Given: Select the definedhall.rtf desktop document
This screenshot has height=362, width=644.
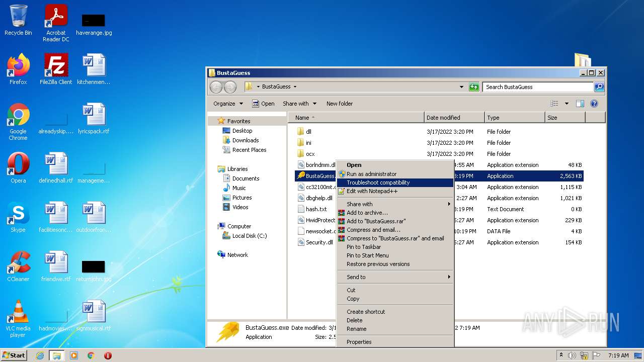Looking at the screenshot, I should coord(56,168).
